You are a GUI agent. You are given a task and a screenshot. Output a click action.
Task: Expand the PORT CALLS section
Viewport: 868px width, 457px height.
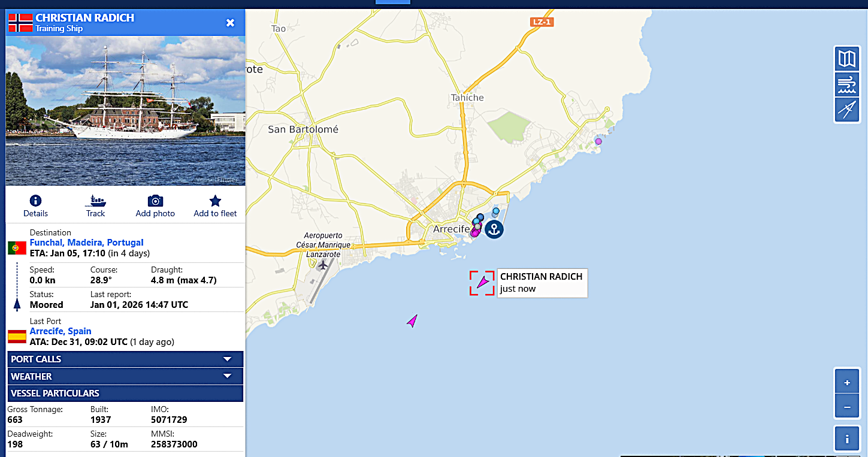(x=125, y=359)
